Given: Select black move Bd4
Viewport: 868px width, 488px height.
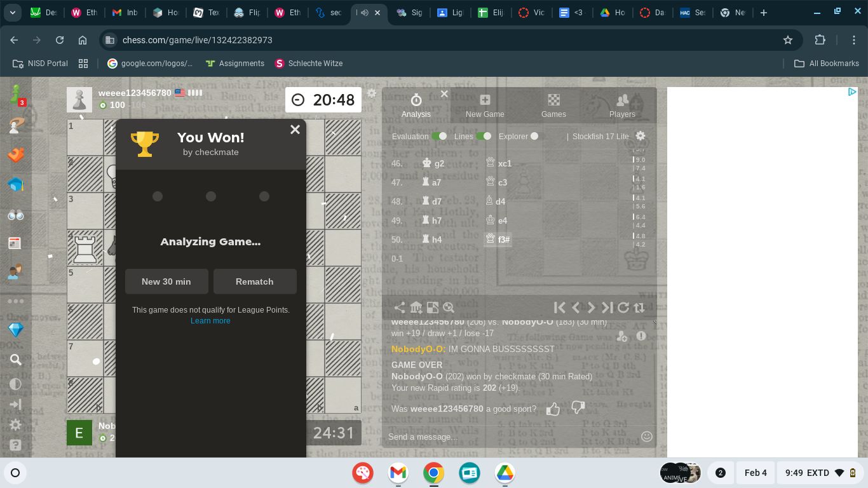Looking at the screenshot, I should 496,201.
